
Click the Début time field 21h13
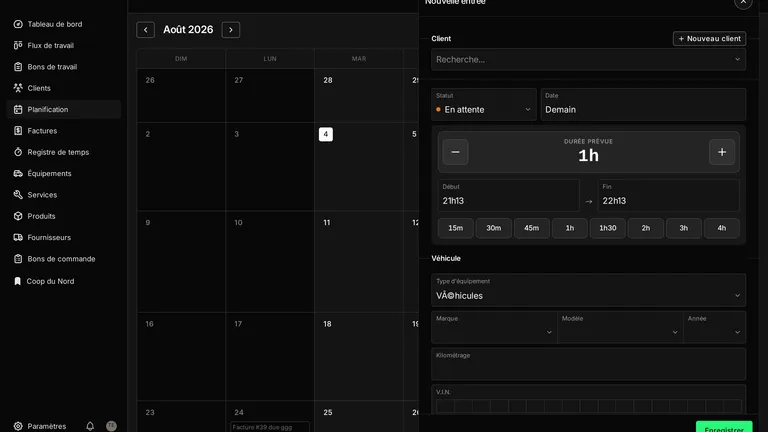tap(508, 195)
